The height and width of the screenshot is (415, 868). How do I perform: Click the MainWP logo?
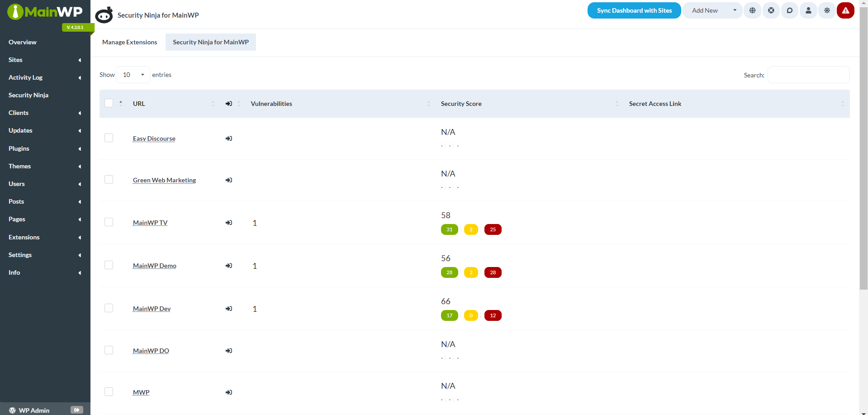45,12
